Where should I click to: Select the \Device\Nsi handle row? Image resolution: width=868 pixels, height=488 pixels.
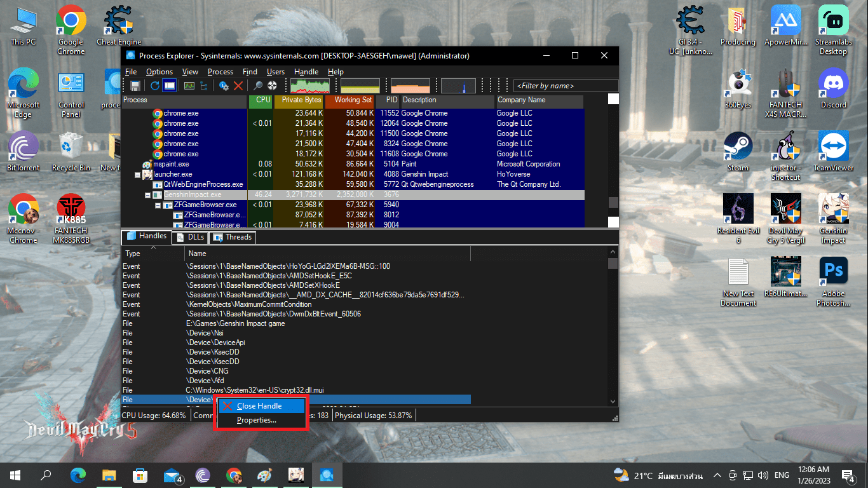point(296,333)
